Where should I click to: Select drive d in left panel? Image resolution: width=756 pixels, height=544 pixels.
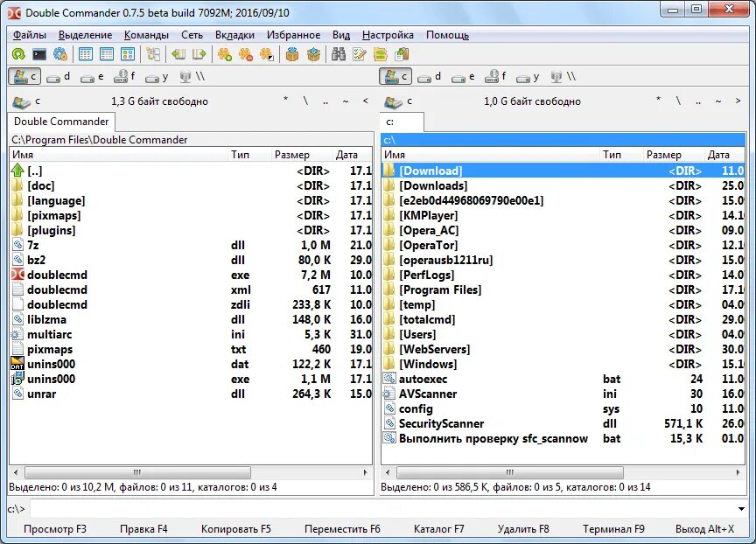coord(58,77)
